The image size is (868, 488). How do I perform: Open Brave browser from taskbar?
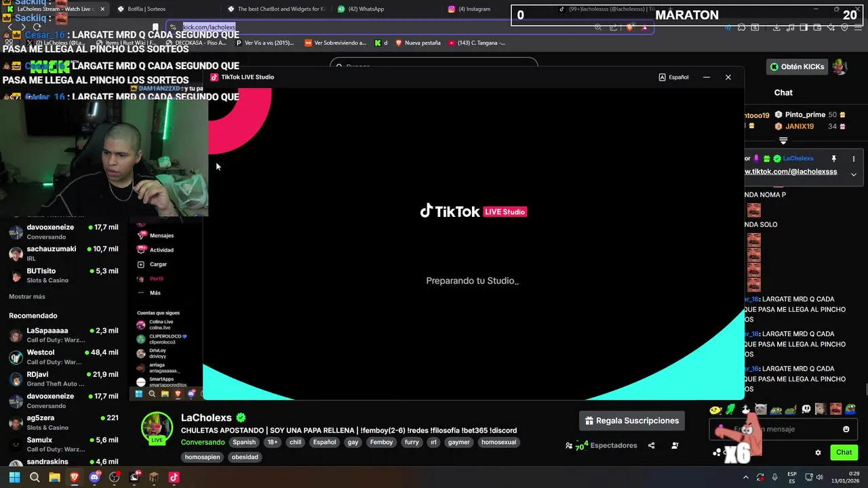(x=75, y=477)
